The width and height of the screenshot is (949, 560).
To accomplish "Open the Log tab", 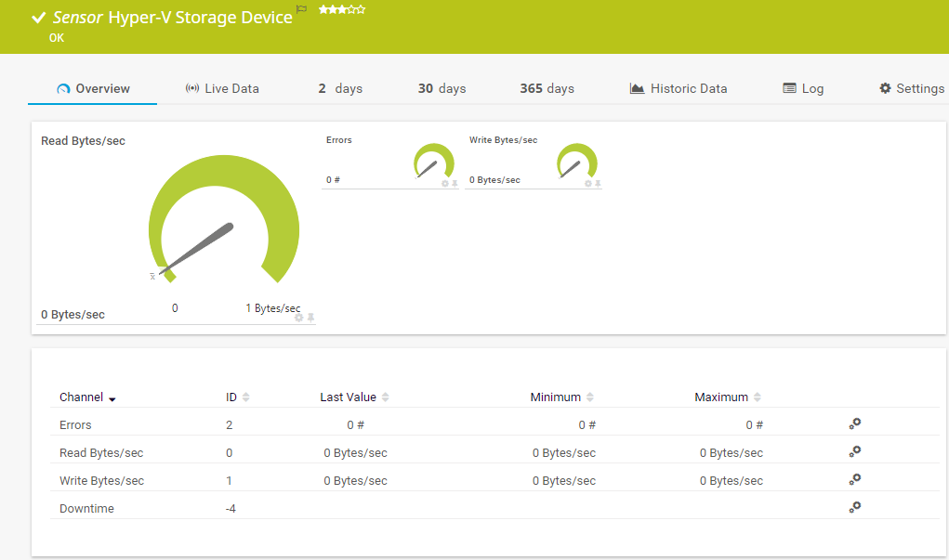I will [803, 88].
